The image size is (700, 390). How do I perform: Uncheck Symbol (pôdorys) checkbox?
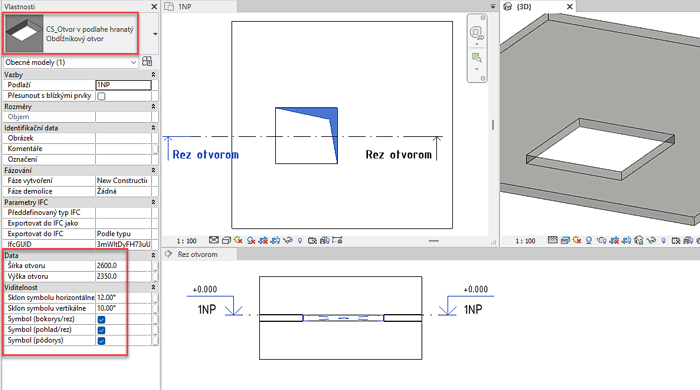[x=101, y=341]
